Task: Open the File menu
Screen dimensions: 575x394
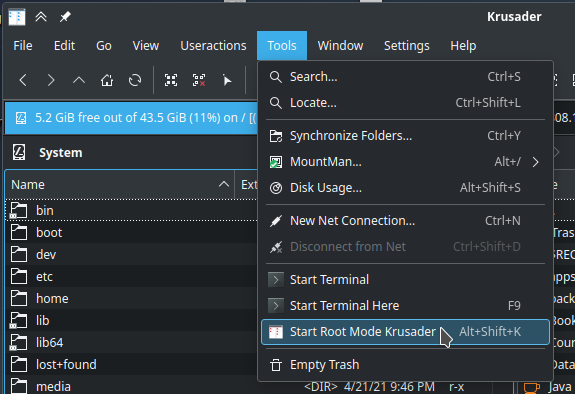Action: [23, 45]
